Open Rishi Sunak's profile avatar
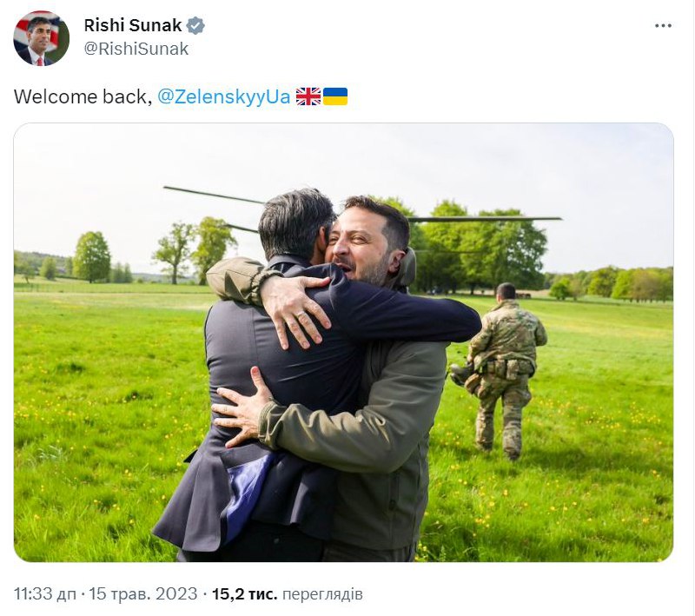Image resolution: width=695 pixels, height=616 pixels. (x=41, y=38)
